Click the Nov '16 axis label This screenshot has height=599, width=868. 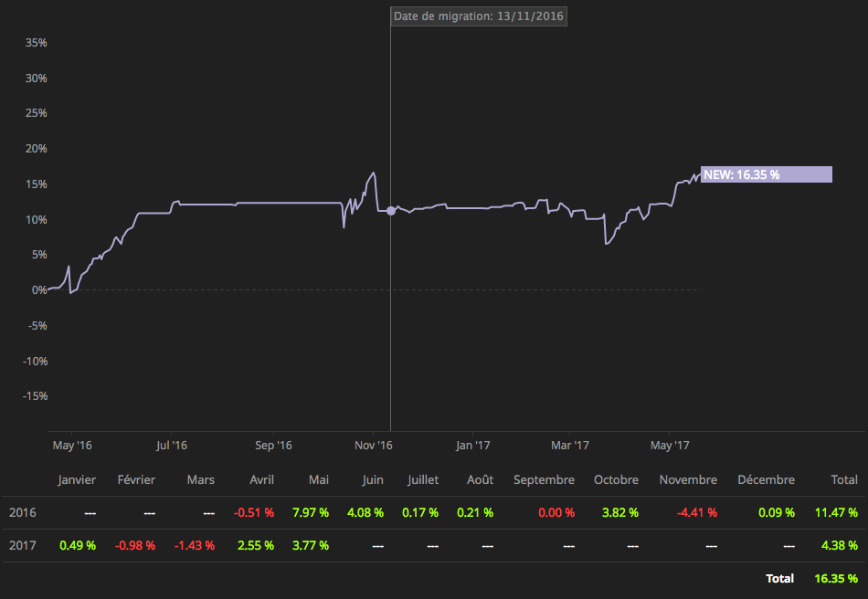click(x=373, y=446)
